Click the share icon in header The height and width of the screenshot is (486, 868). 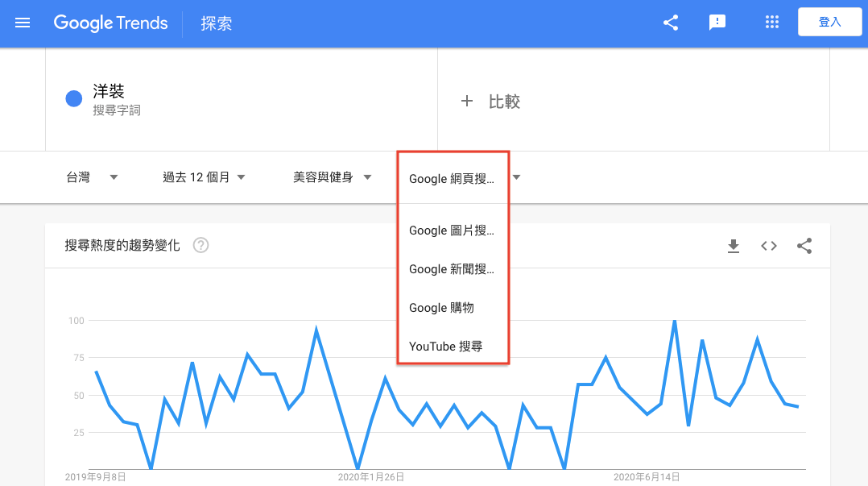pyautogui.click(x=671, y=23)
